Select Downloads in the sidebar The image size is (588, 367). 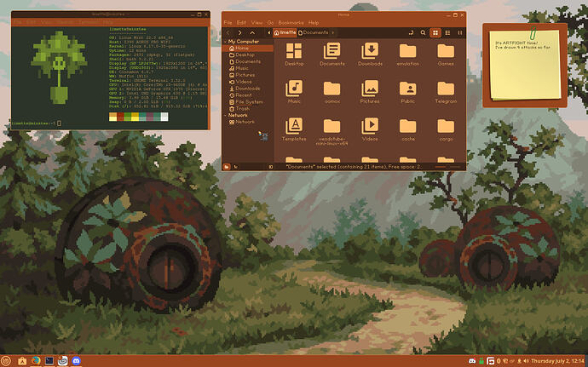tap(248, 89)
